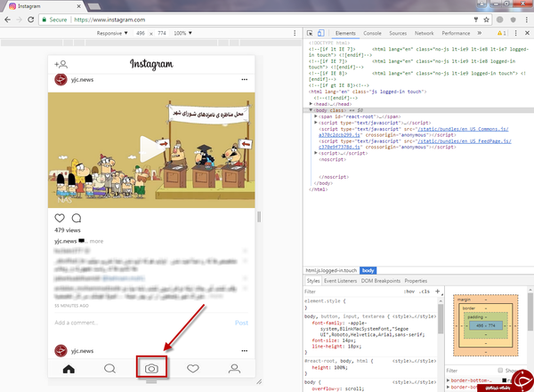Open the DevTools three-dot customize menu
This screenshot has width=534, height=392.
point(515,33)
